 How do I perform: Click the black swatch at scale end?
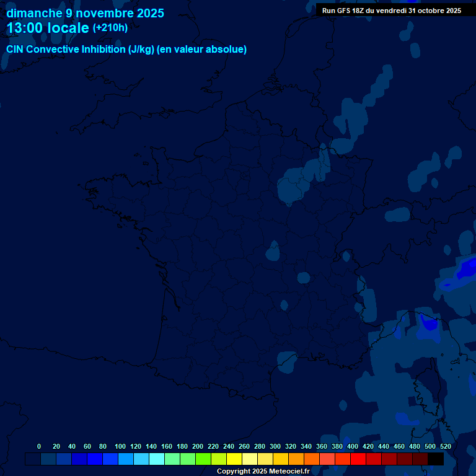tap(436, 459)
